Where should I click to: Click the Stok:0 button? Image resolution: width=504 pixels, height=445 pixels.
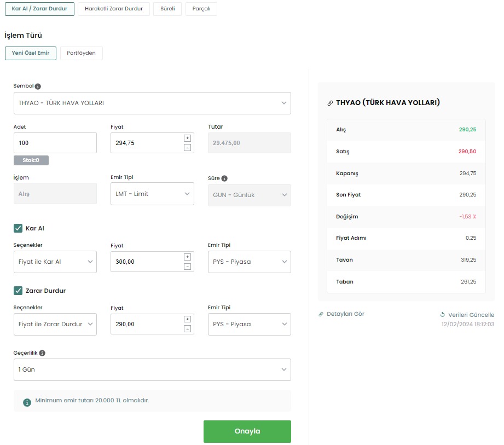[31, 160]
